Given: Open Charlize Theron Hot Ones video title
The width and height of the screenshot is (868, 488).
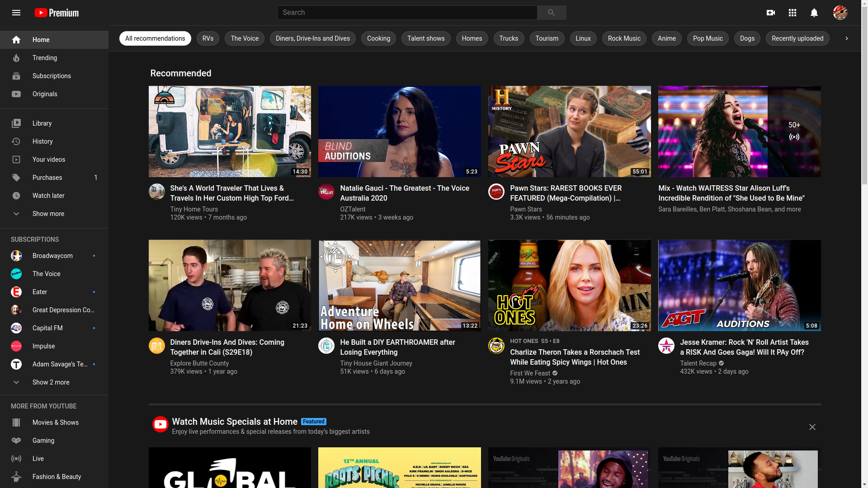Looking at the screenshot, I should click(x=575, y=357).
